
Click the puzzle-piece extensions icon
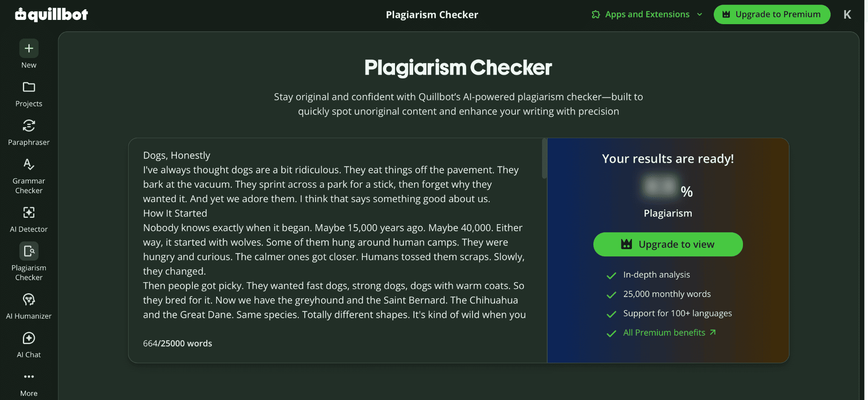coord(596,14)
